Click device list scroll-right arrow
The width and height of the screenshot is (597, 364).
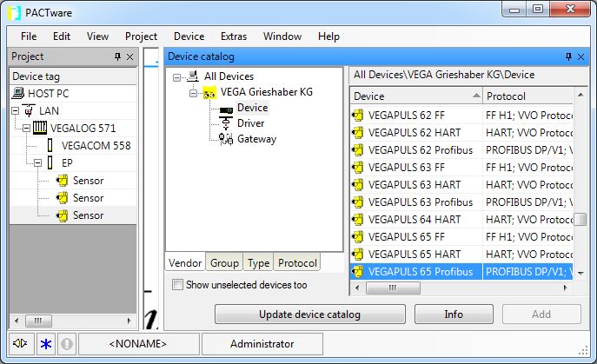(565, 288)
